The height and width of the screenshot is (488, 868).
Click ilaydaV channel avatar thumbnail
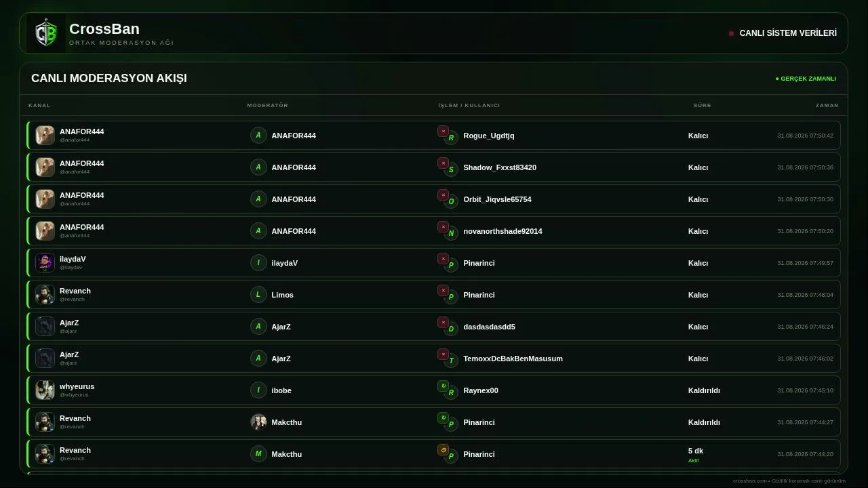(45, 262)
